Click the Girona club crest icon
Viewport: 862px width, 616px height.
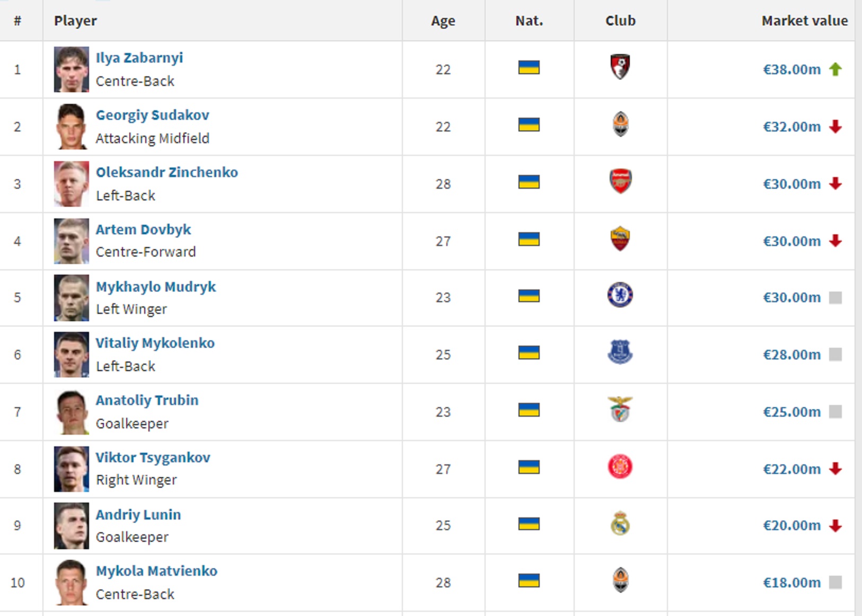click(x=620, y=467)
